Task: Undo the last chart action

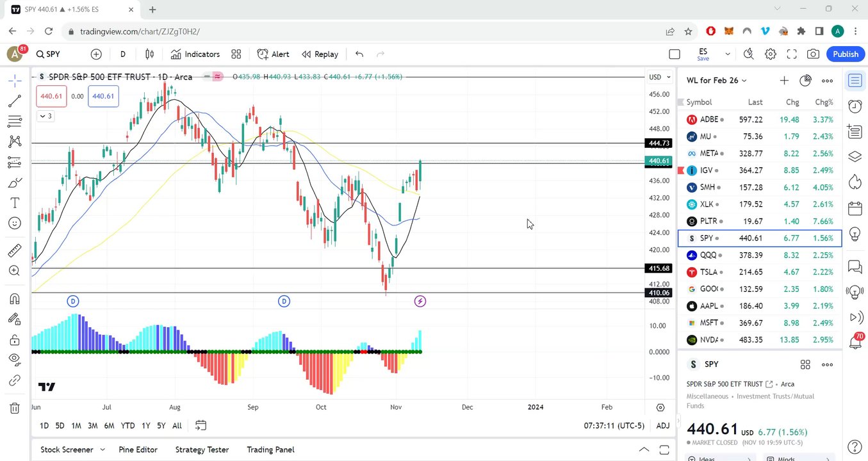Action: pyautogui.click(x=359, y=54)
